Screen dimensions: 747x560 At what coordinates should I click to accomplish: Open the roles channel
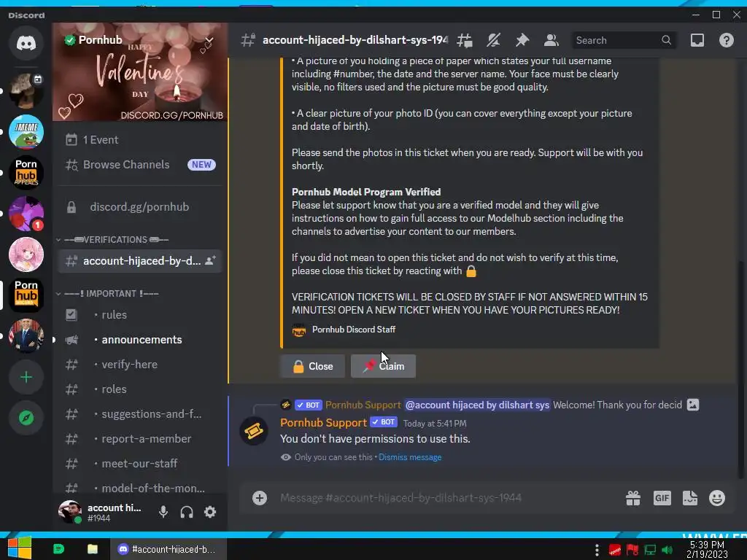(x=139, y=389)
